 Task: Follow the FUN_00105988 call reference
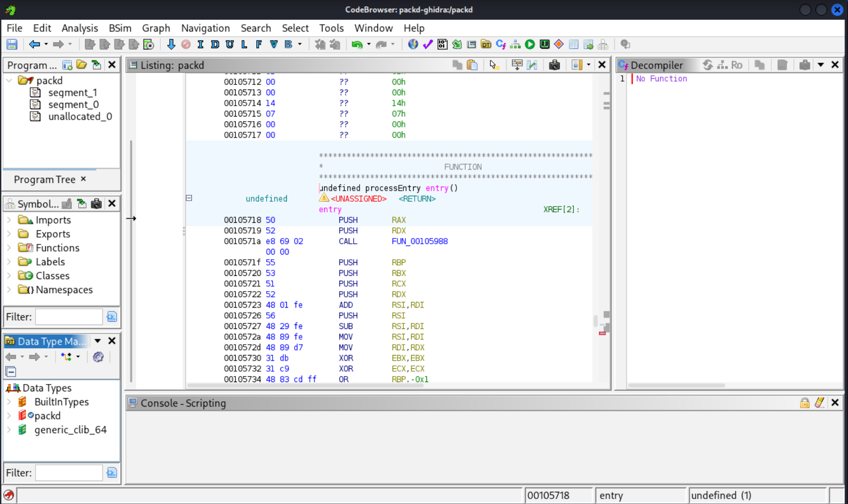point(419,241)
